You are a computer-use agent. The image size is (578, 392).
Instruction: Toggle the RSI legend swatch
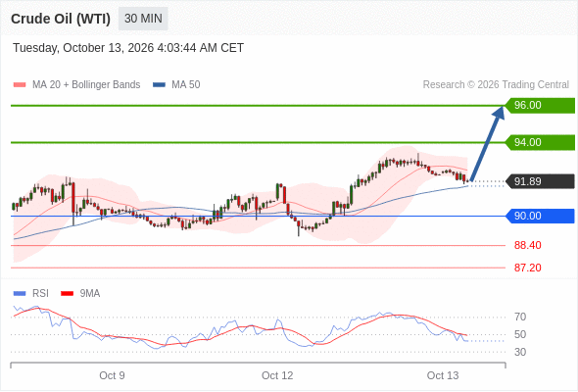20,294
